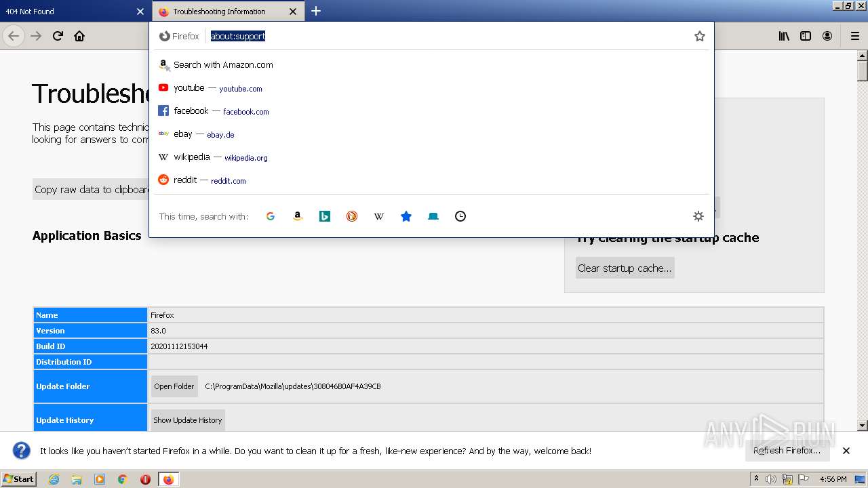
Task: Click the page vertical scrollbar thumb
Action: [863, 71]
